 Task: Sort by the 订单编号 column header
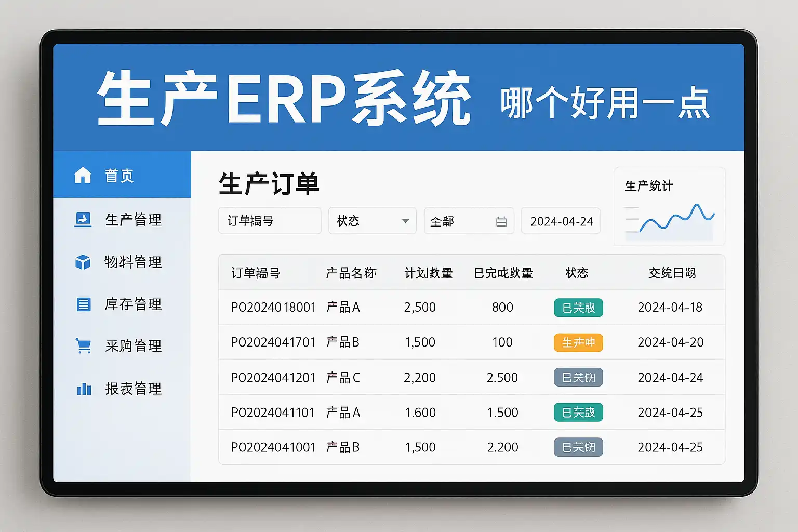256,273
